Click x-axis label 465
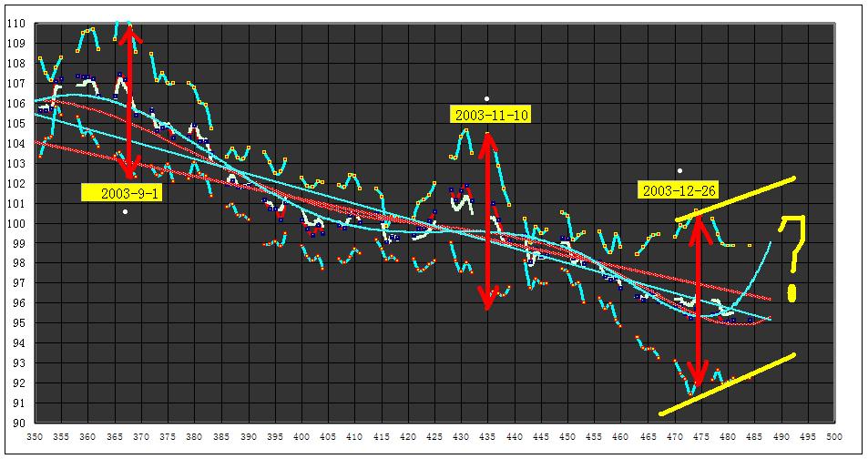The width and height of the screenshot is (868, 459). click(x=648, y=437)
